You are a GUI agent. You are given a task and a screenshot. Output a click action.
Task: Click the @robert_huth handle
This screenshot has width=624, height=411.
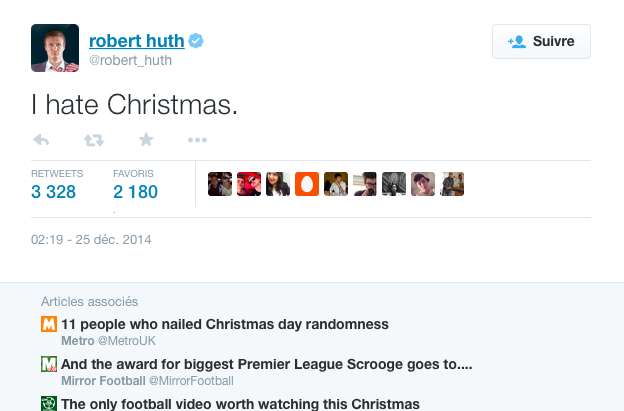pos(130,60)
